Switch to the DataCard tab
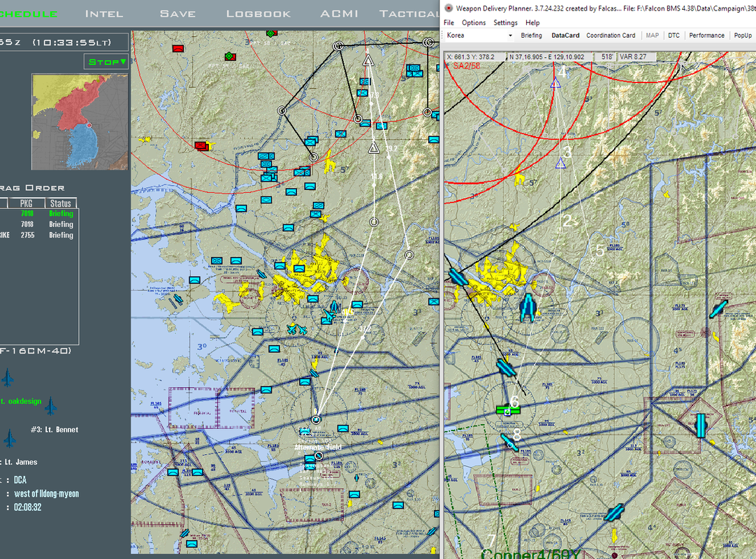This screenshot has height=559, width=756. pos(565,35)
